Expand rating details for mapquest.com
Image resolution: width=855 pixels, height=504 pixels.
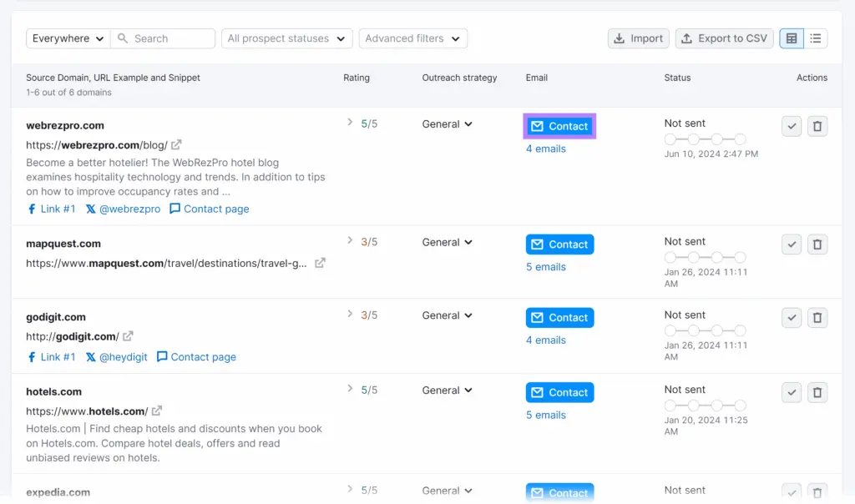(350, 241)
